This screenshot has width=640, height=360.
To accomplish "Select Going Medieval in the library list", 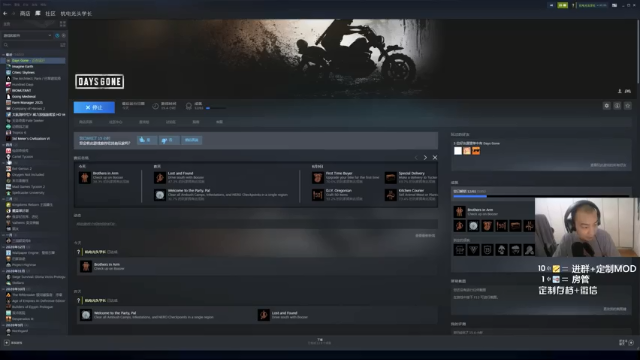I will [x=24, y=97].
